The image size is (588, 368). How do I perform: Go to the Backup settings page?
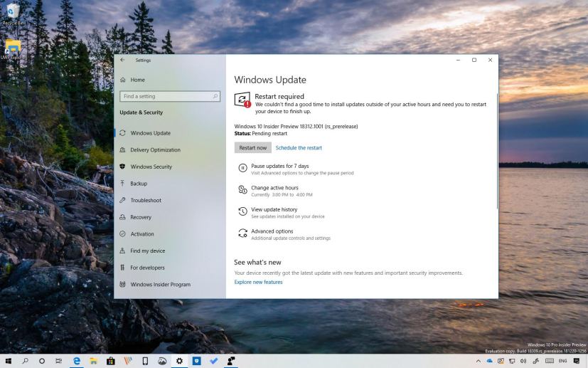tap(139, 184)
